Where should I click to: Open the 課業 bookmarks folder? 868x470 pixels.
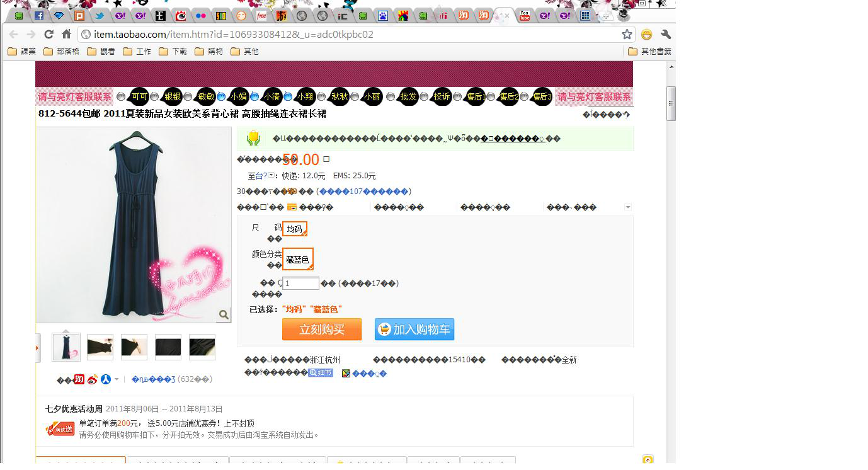click(22, 51)
